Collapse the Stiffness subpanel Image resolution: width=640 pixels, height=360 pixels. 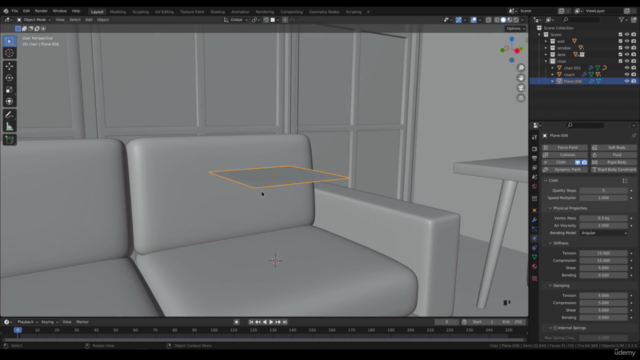click(x=550, y=243)
